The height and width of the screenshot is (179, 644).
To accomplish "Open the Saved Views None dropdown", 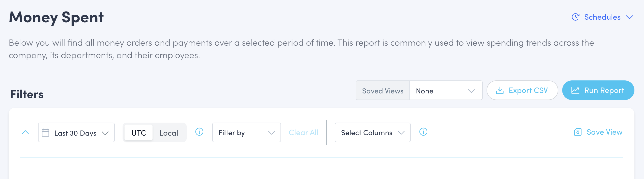I will (446, 91).
